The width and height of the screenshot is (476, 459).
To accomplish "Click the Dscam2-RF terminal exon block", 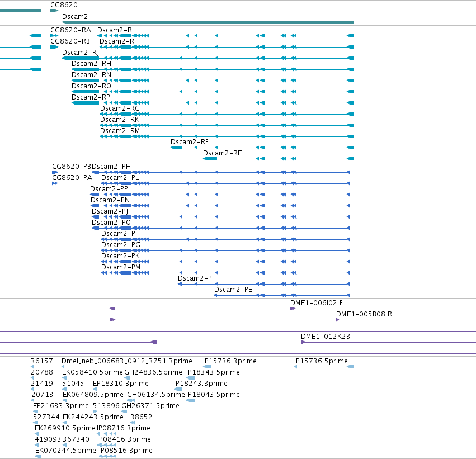I will pyautogui.click(x=177, y=148).
